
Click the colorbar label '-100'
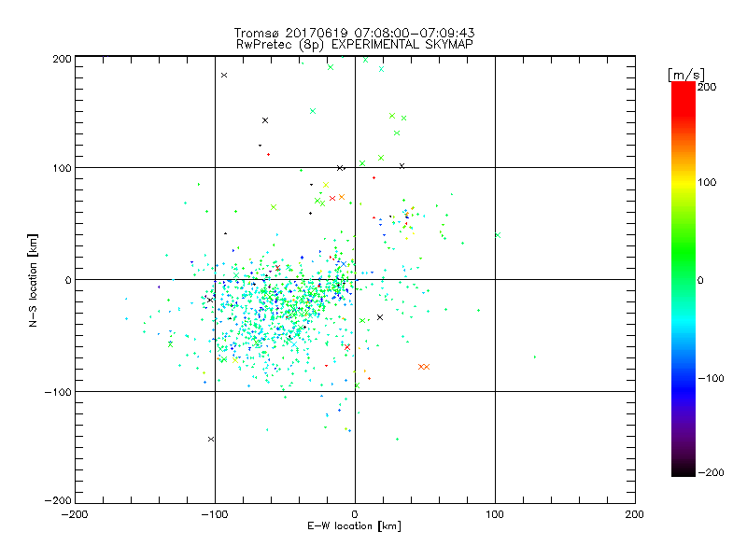pyautogui.click(x=711, y=378)
